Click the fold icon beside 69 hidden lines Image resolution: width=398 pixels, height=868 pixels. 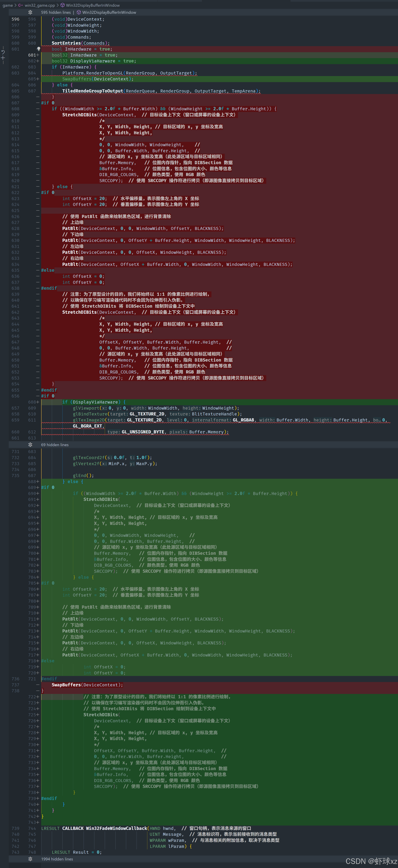30,445
